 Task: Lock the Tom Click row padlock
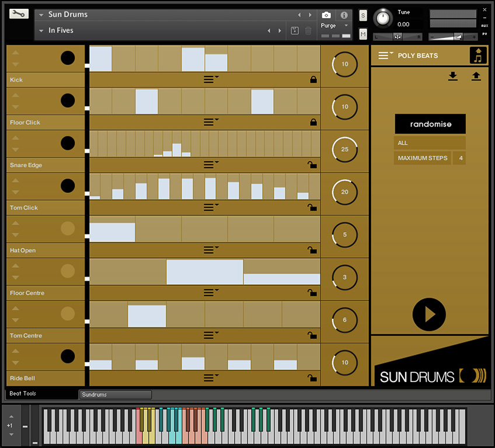point(312,207)
